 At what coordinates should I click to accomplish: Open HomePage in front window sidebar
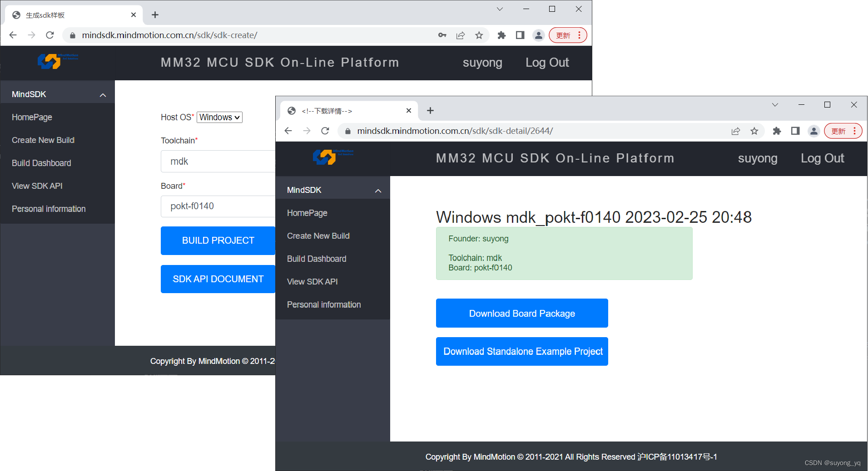point(307,213)
